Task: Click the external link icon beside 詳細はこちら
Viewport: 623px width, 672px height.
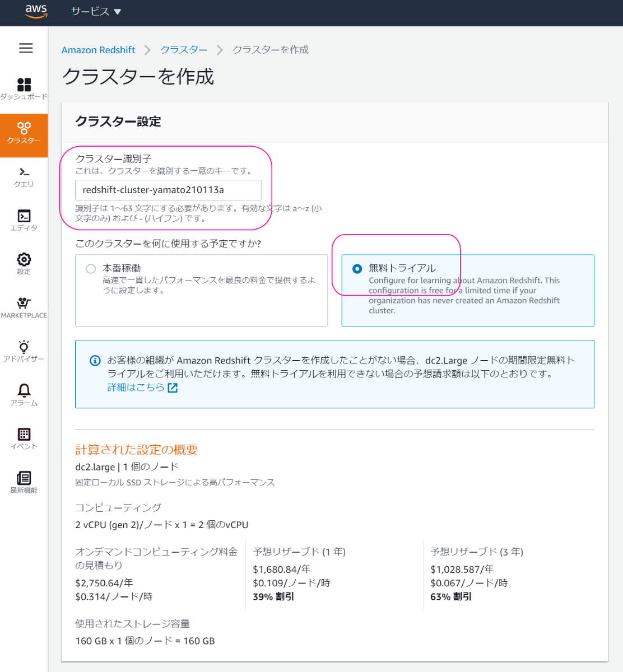Action: tap(173, 388)
